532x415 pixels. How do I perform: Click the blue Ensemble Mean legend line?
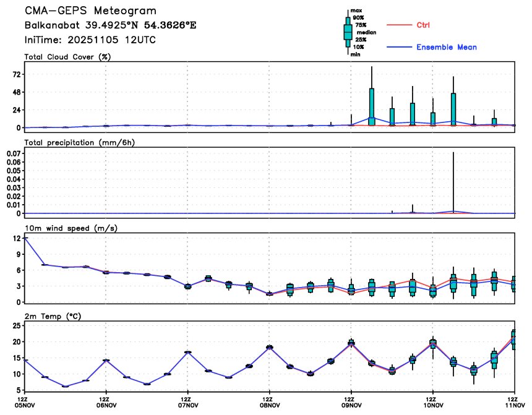tap(404, 48)
